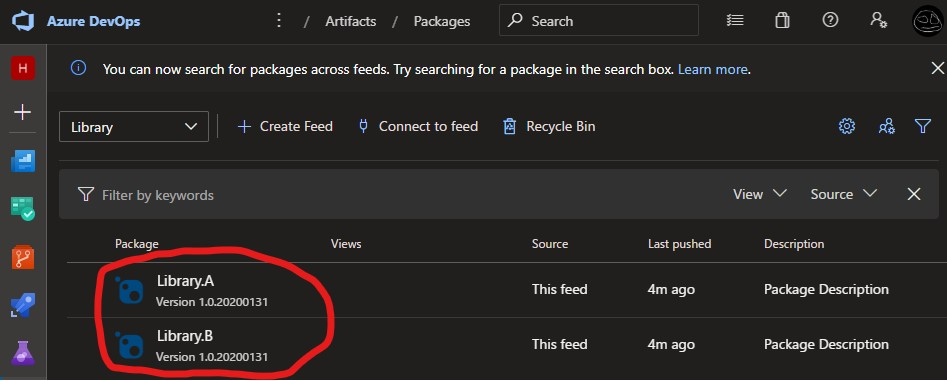Image resolution: width=947 pixels, height=381 pixels.
Task: Click the info icon in the banner
Action: (79, 68)
